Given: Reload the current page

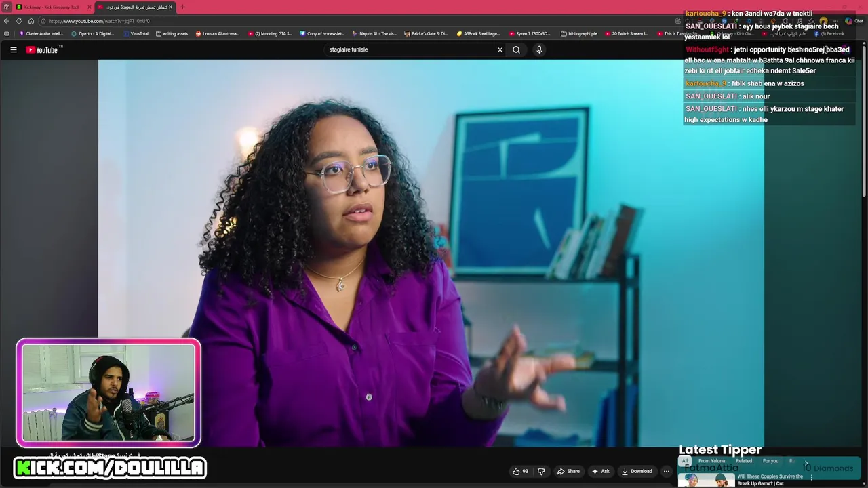Looking at the screenshot, I should pyautogui.click(x=19, y=21).
